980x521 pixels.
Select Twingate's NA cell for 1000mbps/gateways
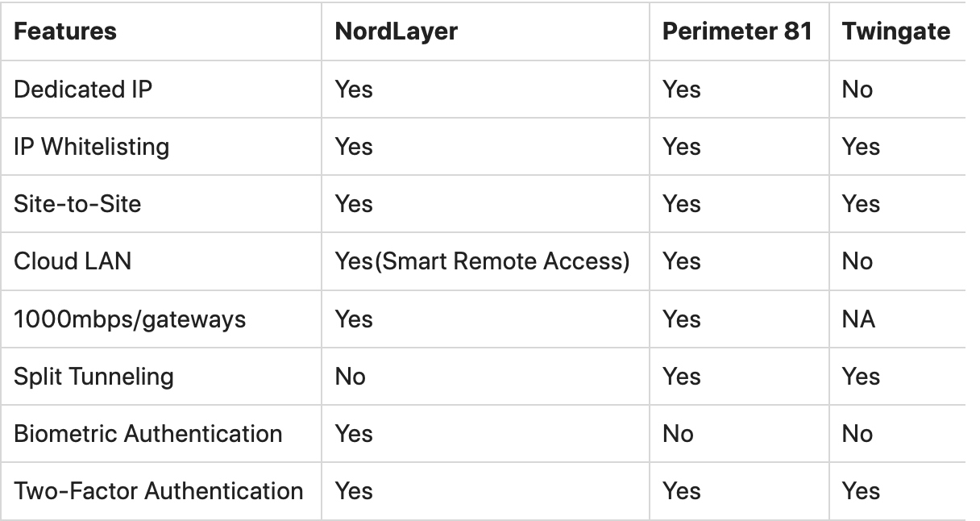pyautogui.click(x=858, y=319)
